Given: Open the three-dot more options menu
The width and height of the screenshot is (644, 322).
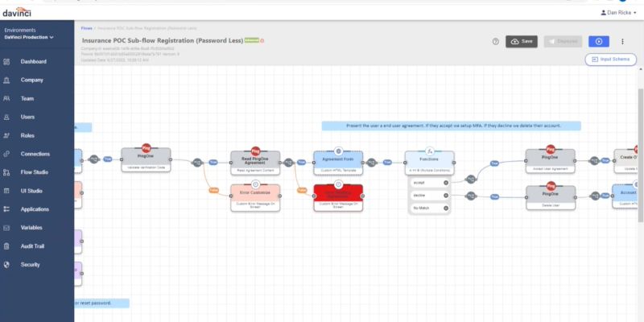Looking at the screenshot, I should pos(622,42).
